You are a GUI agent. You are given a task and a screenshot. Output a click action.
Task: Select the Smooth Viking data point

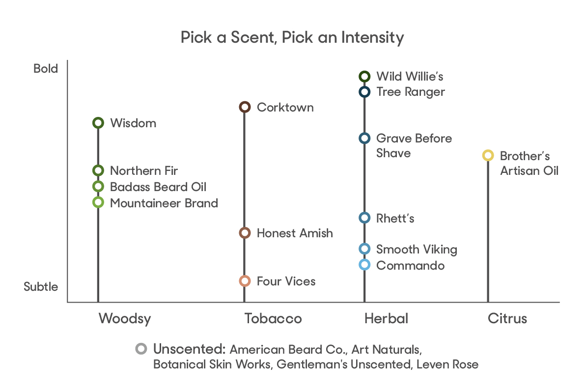pyautogui.click(x=364, y=249)
